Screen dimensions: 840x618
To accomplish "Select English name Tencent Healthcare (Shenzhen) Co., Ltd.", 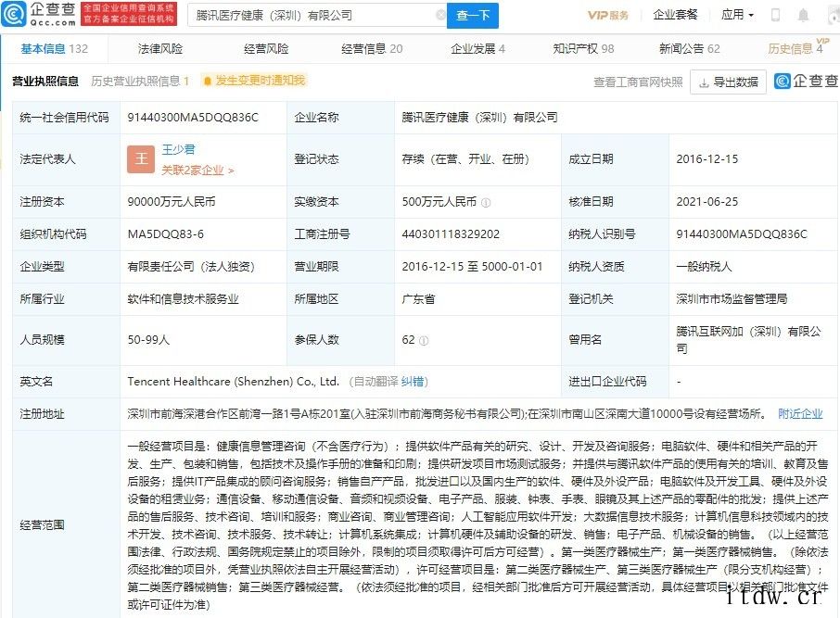I will tap(234, 382).
